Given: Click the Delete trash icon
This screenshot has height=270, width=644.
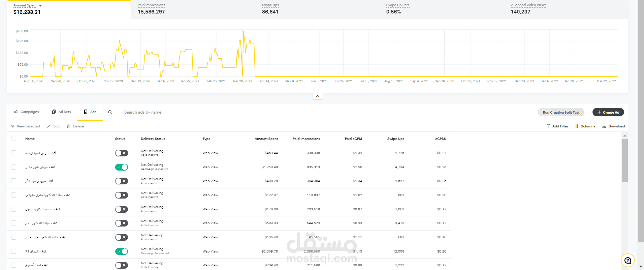Looking at the screenshot, I should coord(69,126).
